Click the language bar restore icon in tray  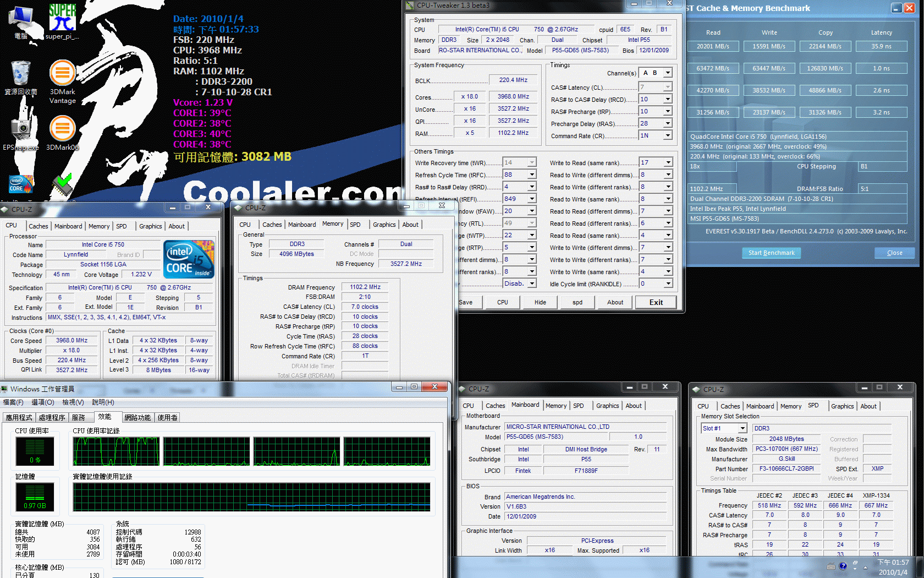click(855, 563)
